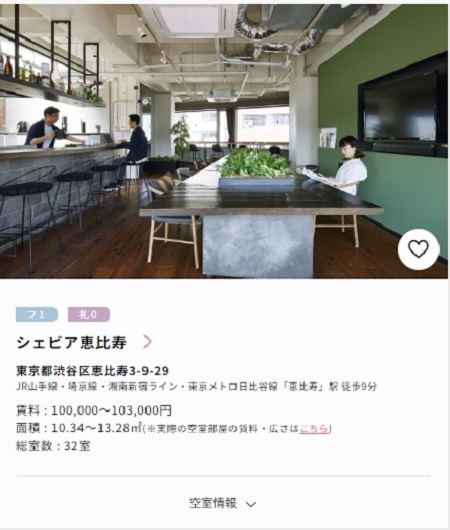The height and width of the screenshot is (530, 450).
Task: Follow the red こちら link
Action: (314, 429)
